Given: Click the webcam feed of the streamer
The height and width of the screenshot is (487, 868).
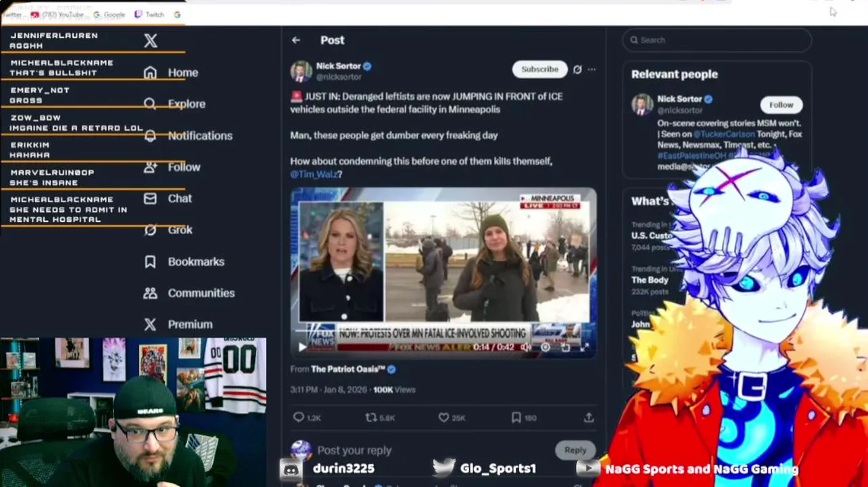Looking at the screenshot, I should pyautogui.click(x=133, y=412).
